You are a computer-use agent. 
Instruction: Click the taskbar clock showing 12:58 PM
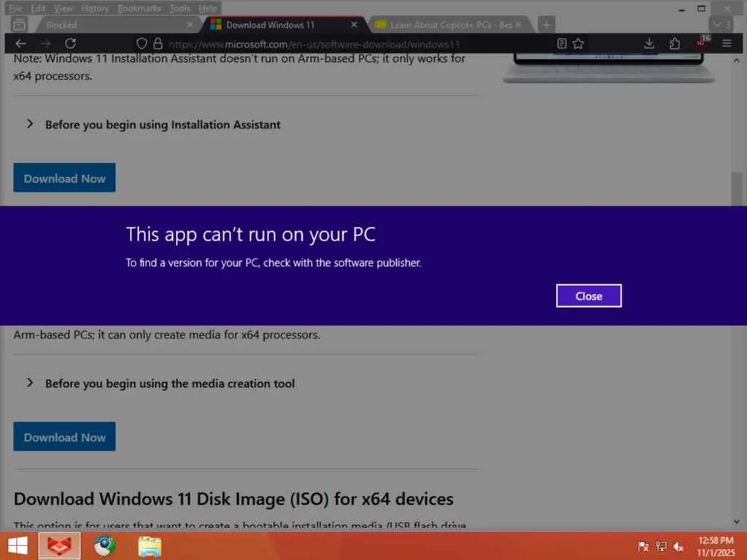point(716,546)
